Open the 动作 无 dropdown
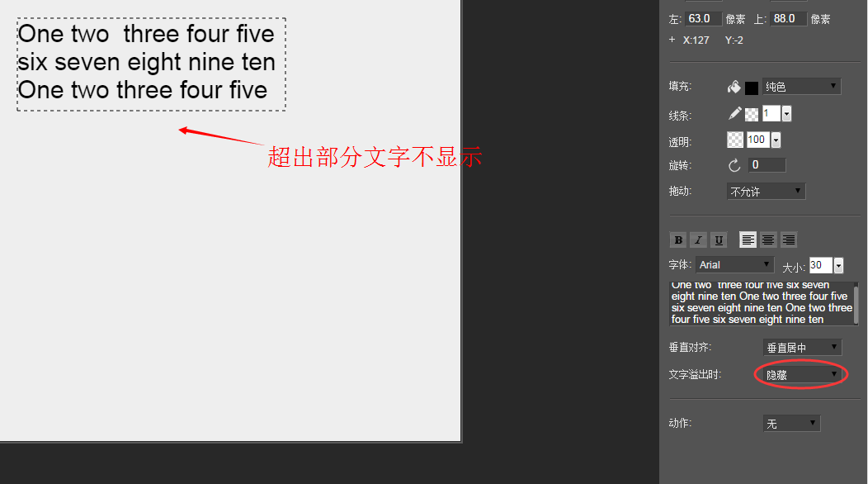The height and width of the screenshot is (484, 868). [791, 424]
